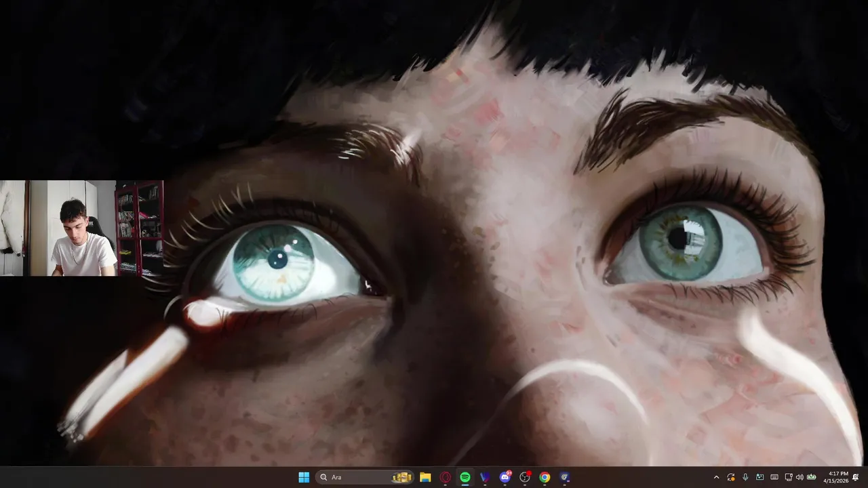The height and width of the screenshot is (488, 868).
Task: Open the volume speaker control
Action: pos(800,477)
